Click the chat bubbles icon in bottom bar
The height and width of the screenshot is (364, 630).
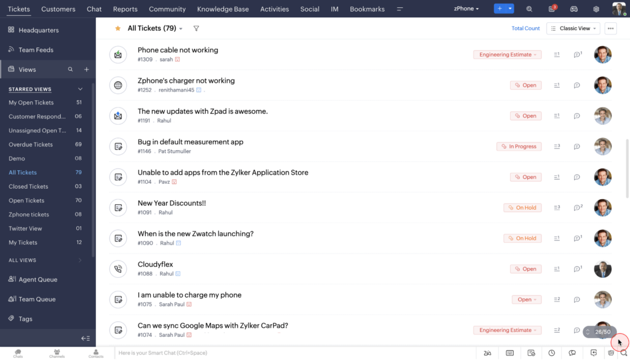(x=572, y=353)
